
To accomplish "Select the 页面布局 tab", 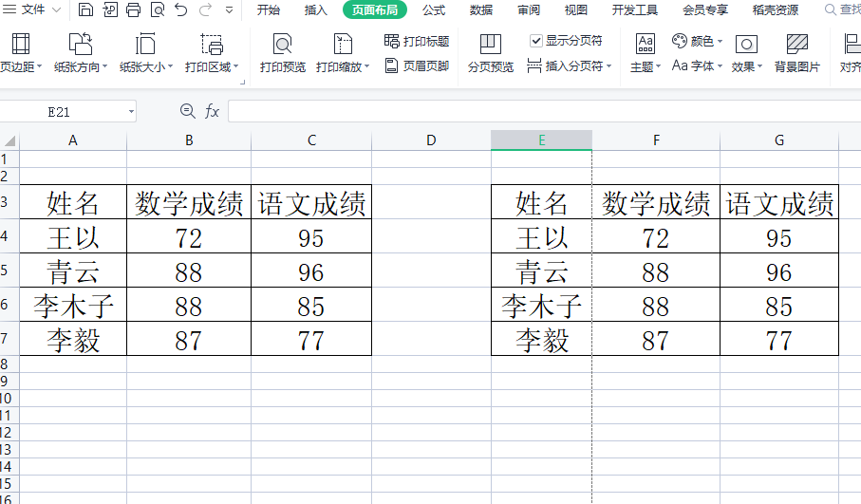I will coord(374,9).
